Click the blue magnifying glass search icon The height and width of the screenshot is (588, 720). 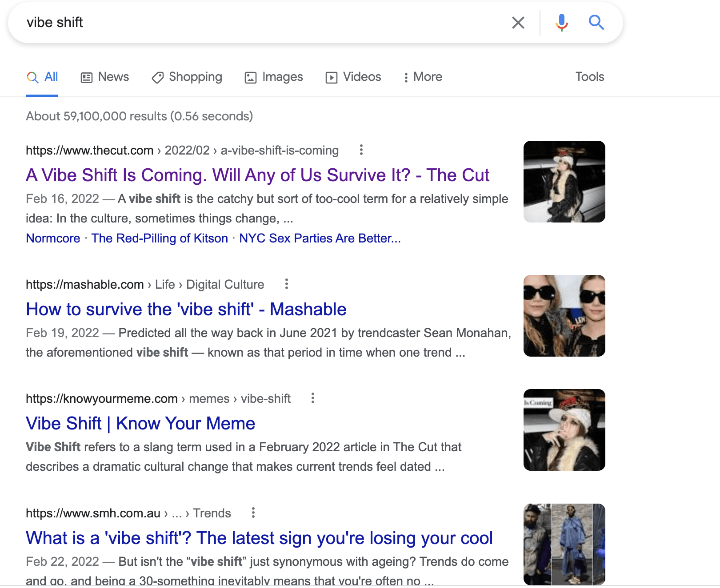596,22
